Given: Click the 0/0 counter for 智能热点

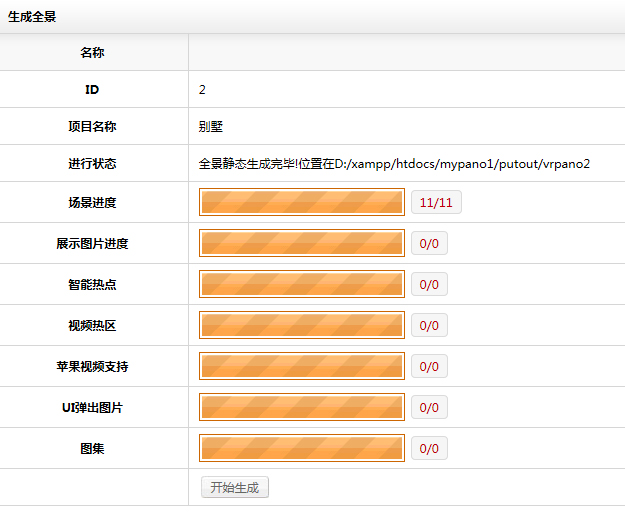Looking at the screenshot, I should click(429, 285).
